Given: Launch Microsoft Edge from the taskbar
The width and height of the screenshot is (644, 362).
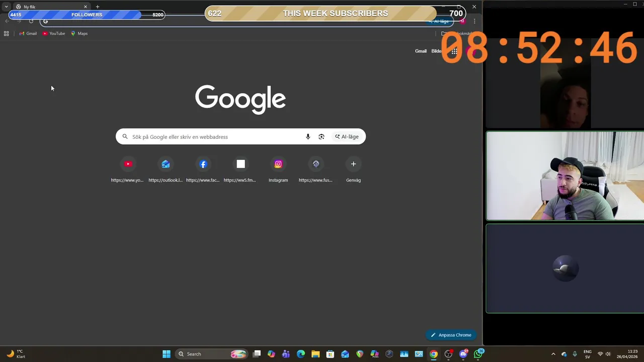Looking at the screenshot, I should [301, 354].
